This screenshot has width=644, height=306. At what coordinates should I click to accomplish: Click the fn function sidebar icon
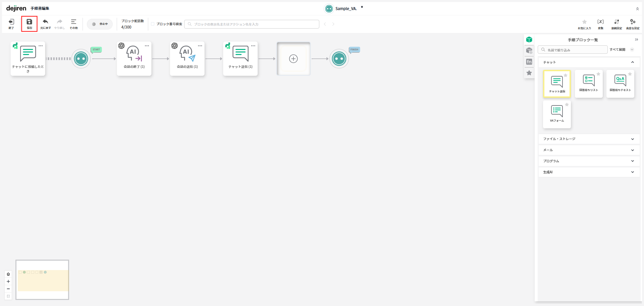coord(529,62)
